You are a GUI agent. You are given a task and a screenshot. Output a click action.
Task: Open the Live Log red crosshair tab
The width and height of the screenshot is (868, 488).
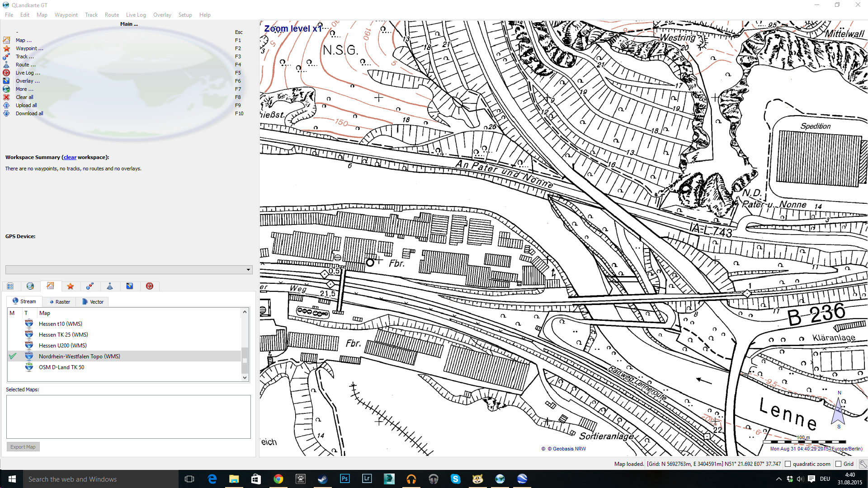coord(150,286)
